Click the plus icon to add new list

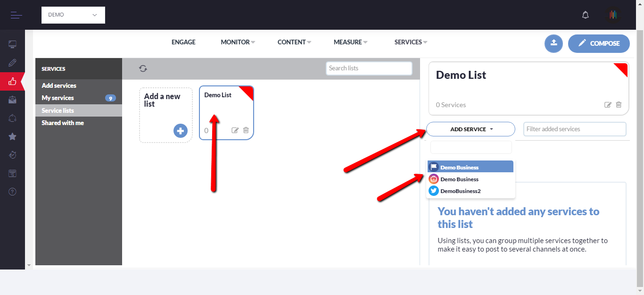point(181,131)
